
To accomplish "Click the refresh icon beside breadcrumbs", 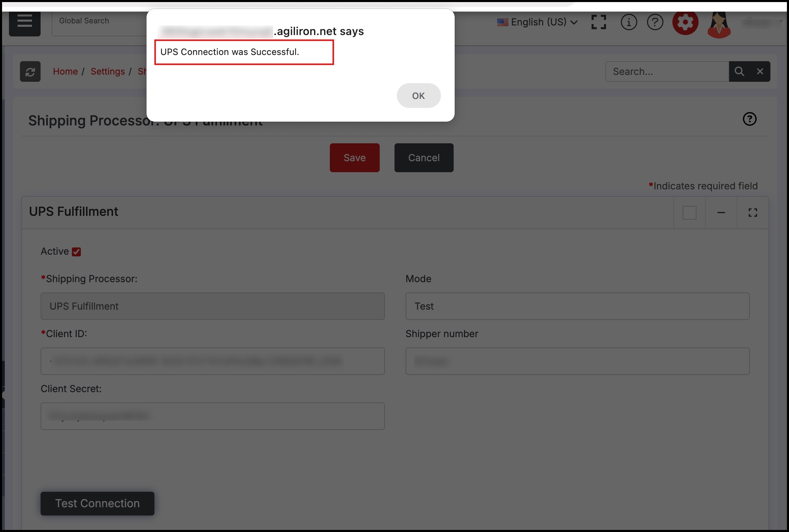I will pyautogui.click(x=30, y=71).
